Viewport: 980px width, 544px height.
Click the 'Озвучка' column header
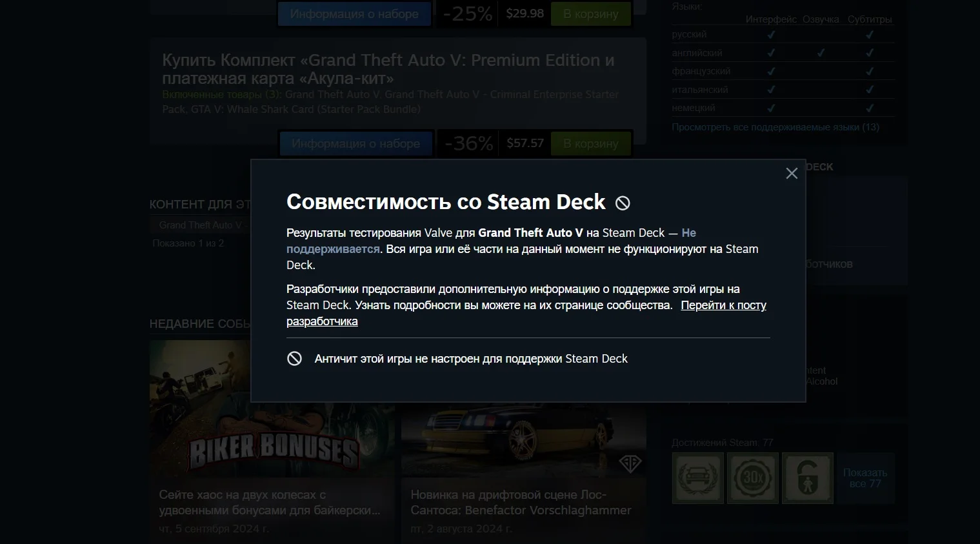(x=821, y=19)
